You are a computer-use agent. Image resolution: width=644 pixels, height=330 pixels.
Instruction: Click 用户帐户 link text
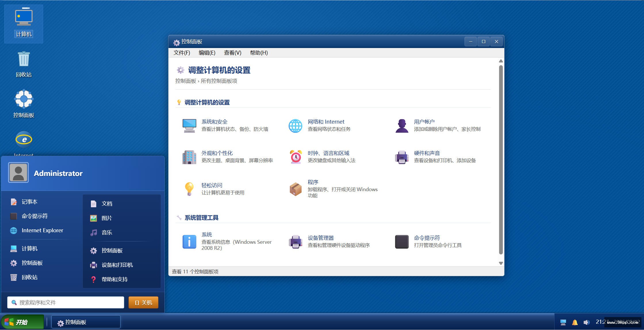pos(424,122)
